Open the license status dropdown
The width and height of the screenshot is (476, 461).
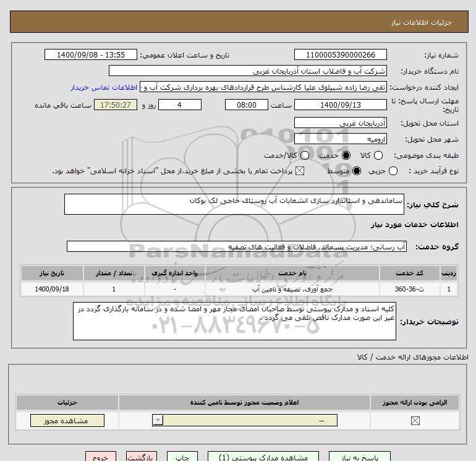(245, 421)
